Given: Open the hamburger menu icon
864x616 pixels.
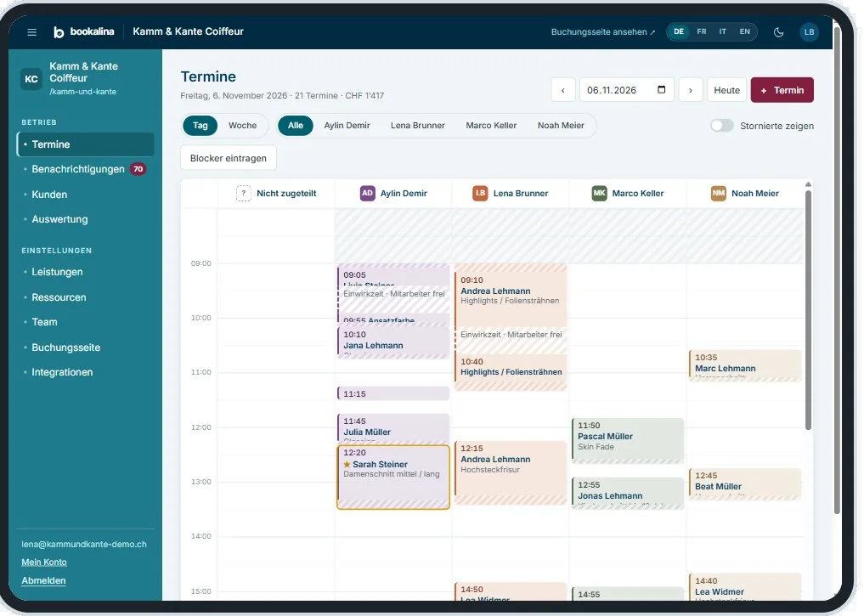Looking at the screenshot, I should 32,32.
